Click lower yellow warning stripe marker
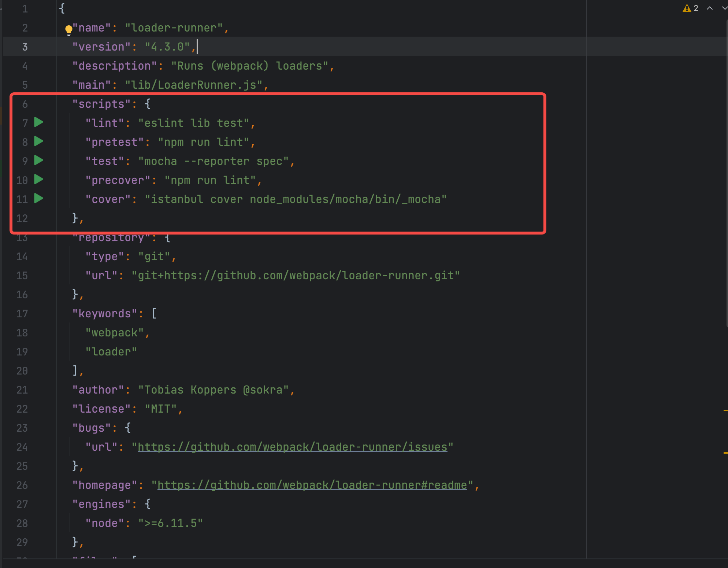This screenshot has height=568, width=728. pos(725,453)
